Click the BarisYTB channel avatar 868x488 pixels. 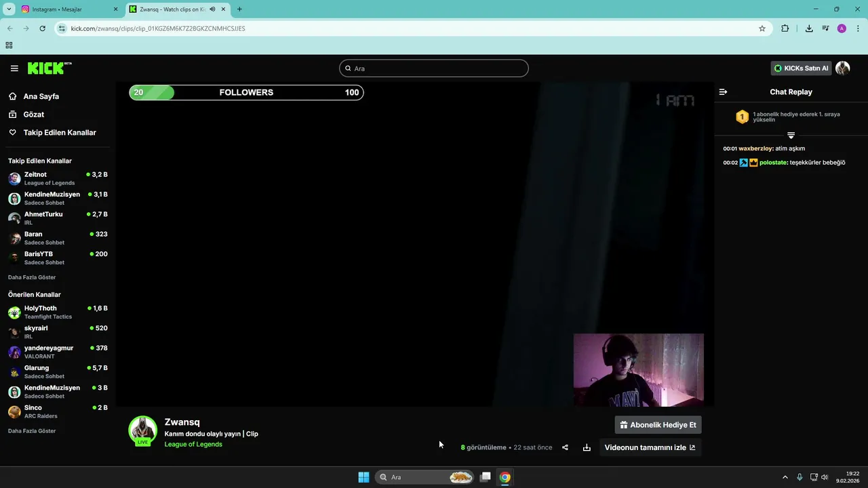click(x=14, y=258)
